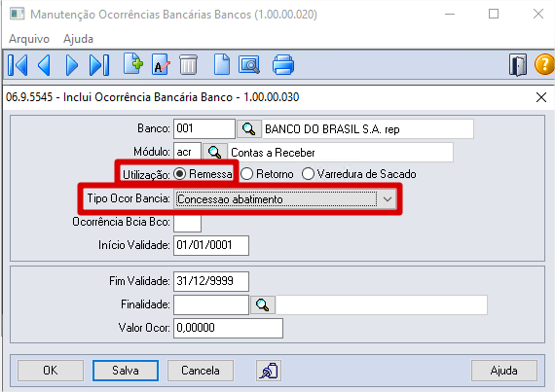Click the empty Finalidade description field
The width and height of the screenshot is (555, 392).
pos(382,304)
